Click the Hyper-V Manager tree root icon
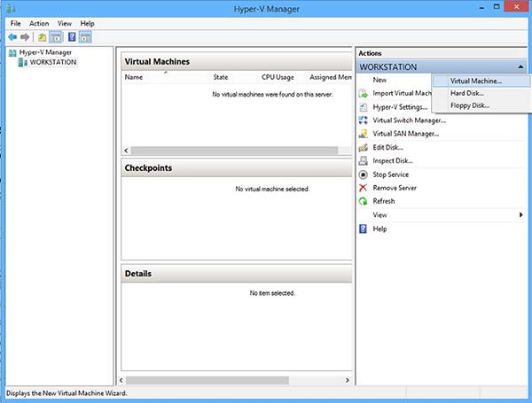 tap(12, 52)
